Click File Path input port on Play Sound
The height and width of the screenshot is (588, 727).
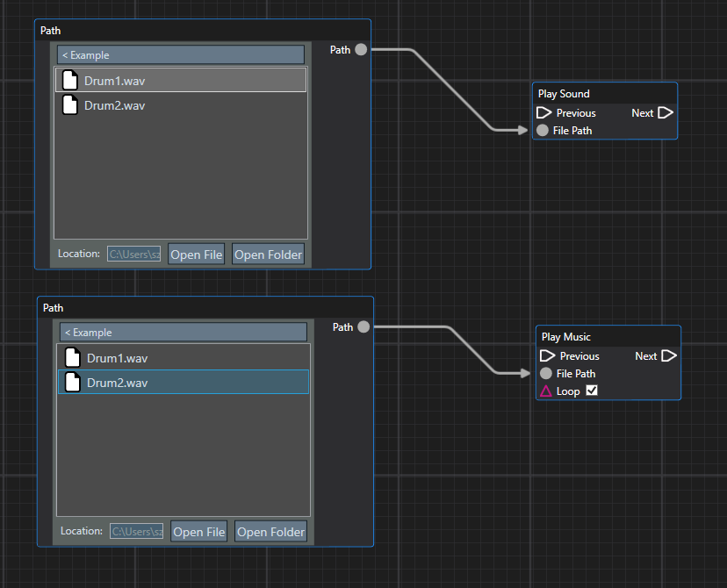click(543, 131)
